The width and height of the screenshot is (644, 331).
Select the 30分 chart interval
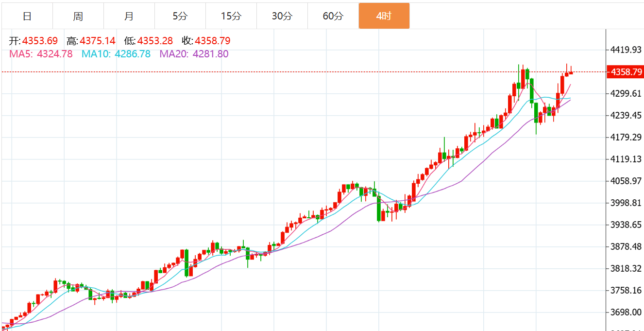(x=282, y=16)
